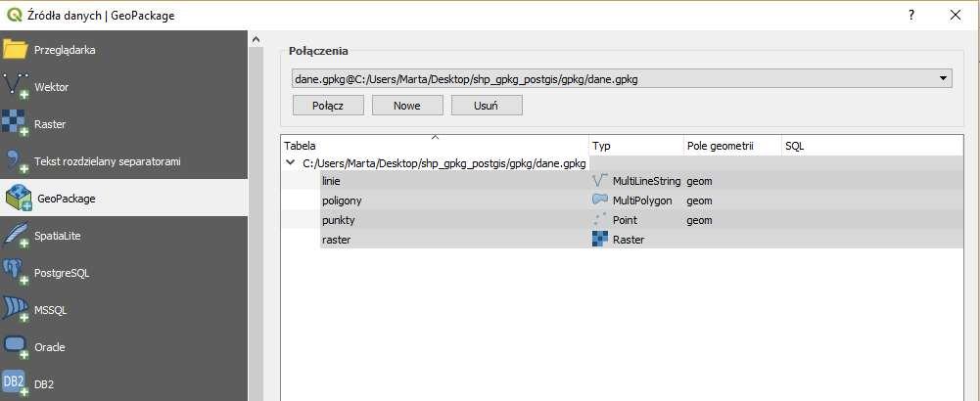980x401 pixels.
Task: Open the MSSQL source icon
Action: (16, 310)
